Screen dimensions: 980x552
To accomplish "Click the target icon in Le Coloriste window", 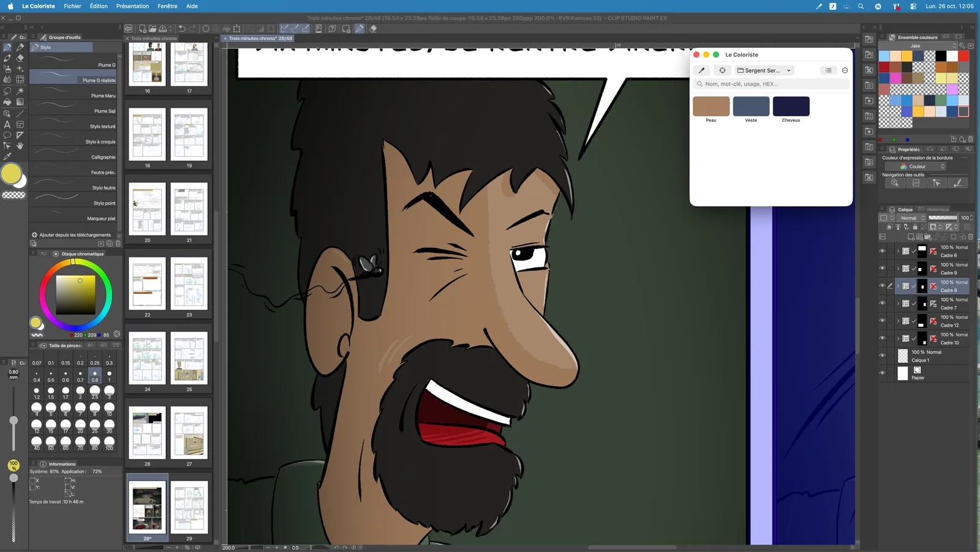I will (x=722, y=70).
